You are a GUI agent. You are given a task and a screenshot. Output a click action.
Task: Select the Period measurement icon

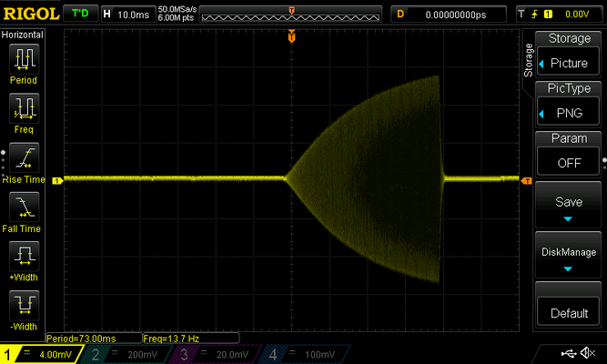pos(24,59)
